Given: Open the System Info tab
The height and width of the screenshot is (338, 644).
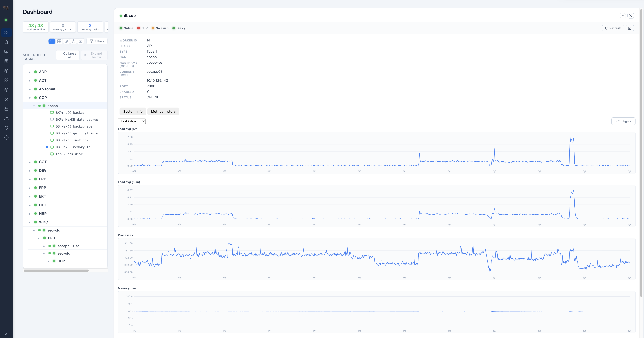Looking at the screenshot, I should click(133, 111).
